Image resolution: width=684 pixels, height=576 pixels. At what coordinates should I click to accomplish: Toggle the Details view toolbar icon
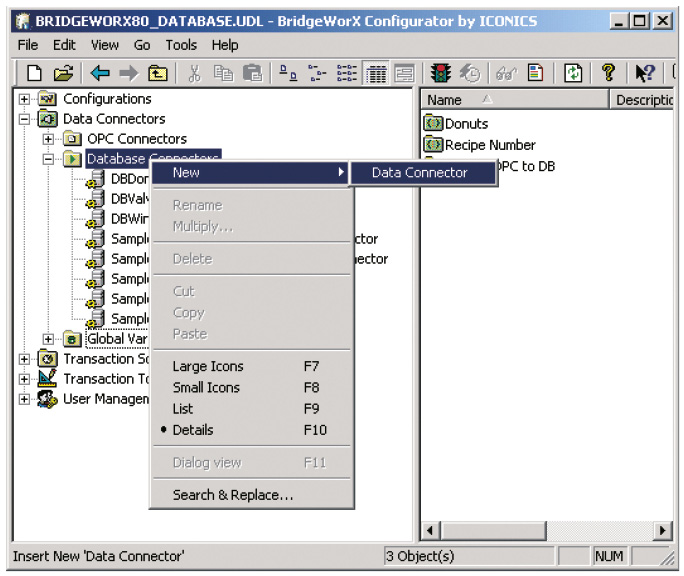376,73
